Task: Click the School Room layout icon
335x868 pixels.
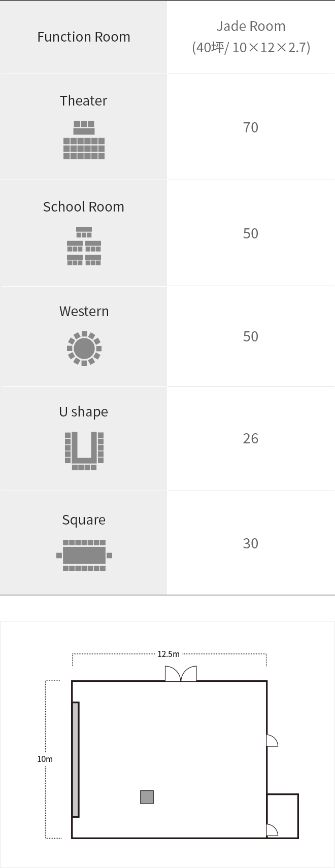Action: click(x=84, y=246)
